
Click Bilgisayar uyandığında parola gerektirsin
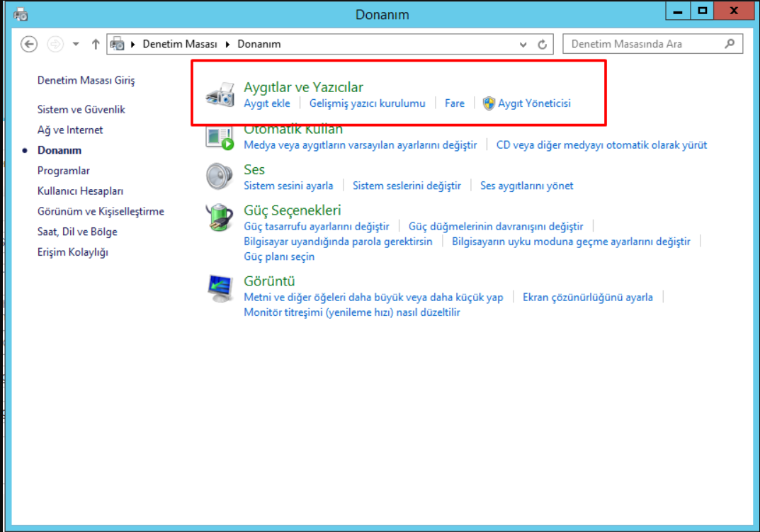click(338, 242)
